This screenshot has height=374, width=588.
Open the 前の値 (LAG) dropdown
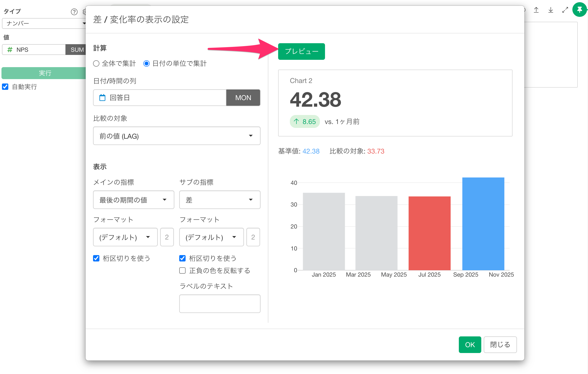(x=177, y=136)
